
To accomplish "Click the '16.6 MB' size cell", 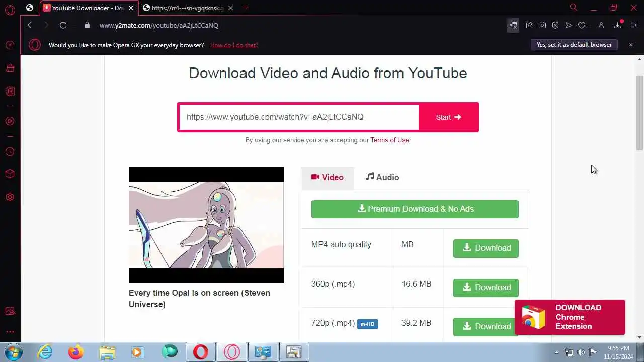I will 416,284.
